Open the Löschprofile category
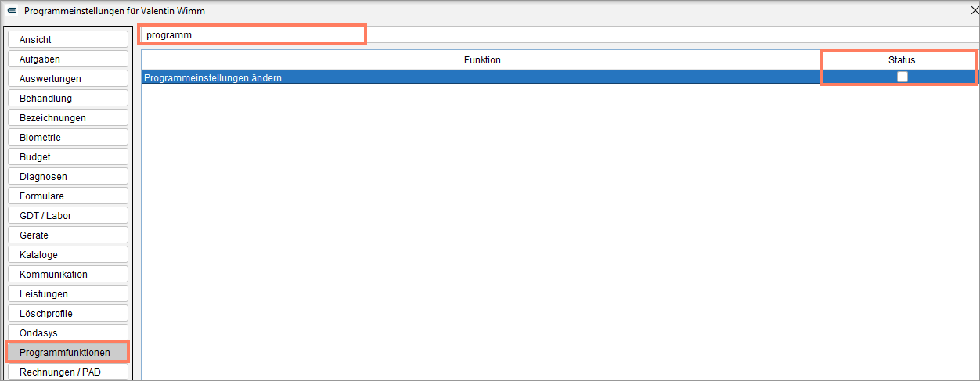980x381 pixels. [x=68, y=313]
